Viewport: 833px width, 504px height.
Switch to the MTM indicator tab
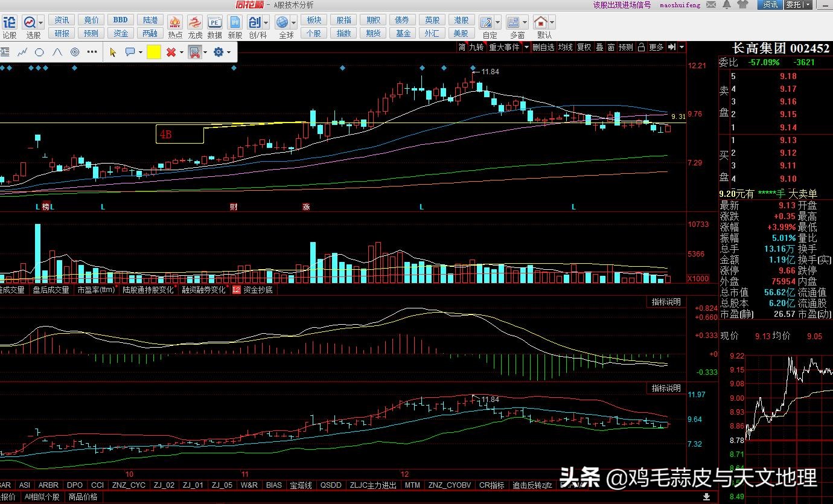click(412, 485)
